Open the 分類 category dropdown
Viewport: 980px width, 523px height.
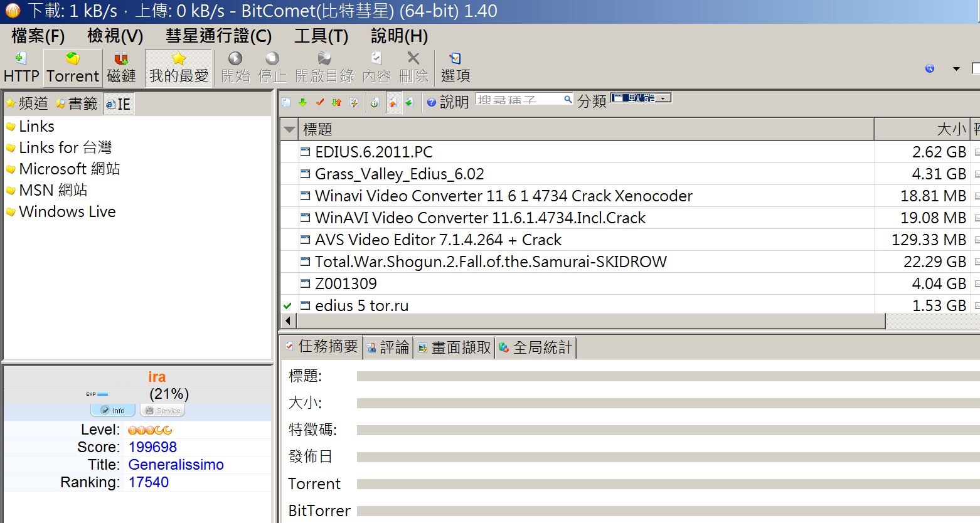641,98
